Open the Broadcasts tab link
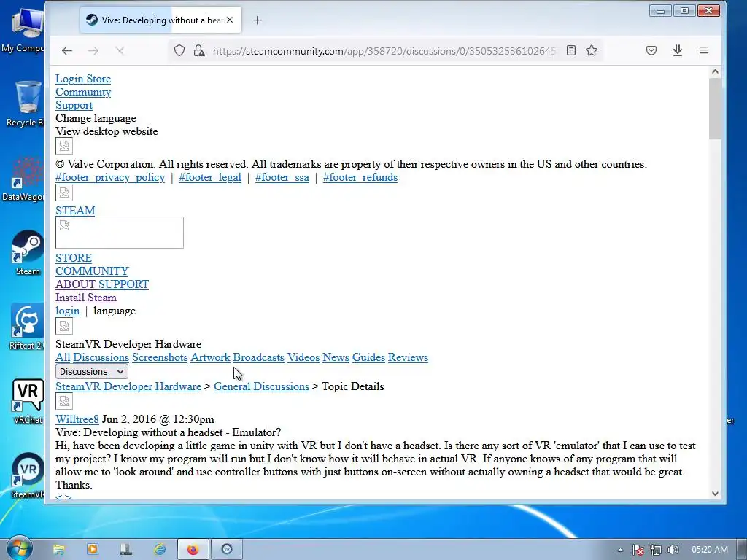The height and width of the screenshot is (560, 747). click(x=258, y=357)
